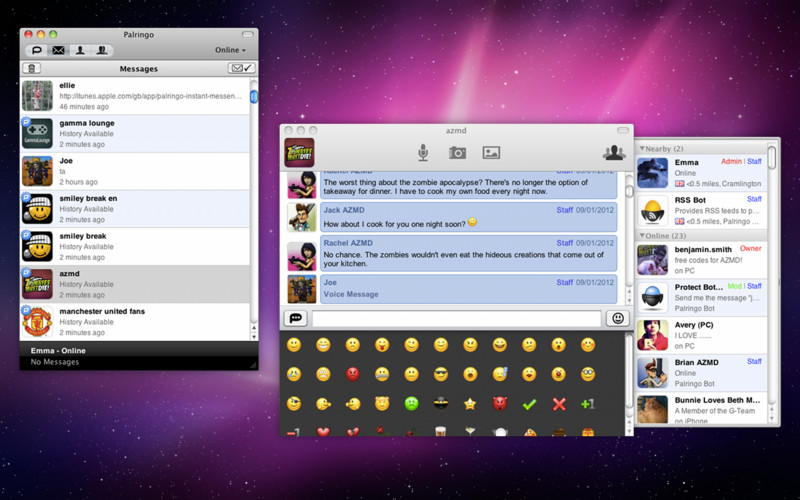Insert the nerd glasses emoticon
Viewport: 800px width, 500px height.
click(x=588, y=374)
